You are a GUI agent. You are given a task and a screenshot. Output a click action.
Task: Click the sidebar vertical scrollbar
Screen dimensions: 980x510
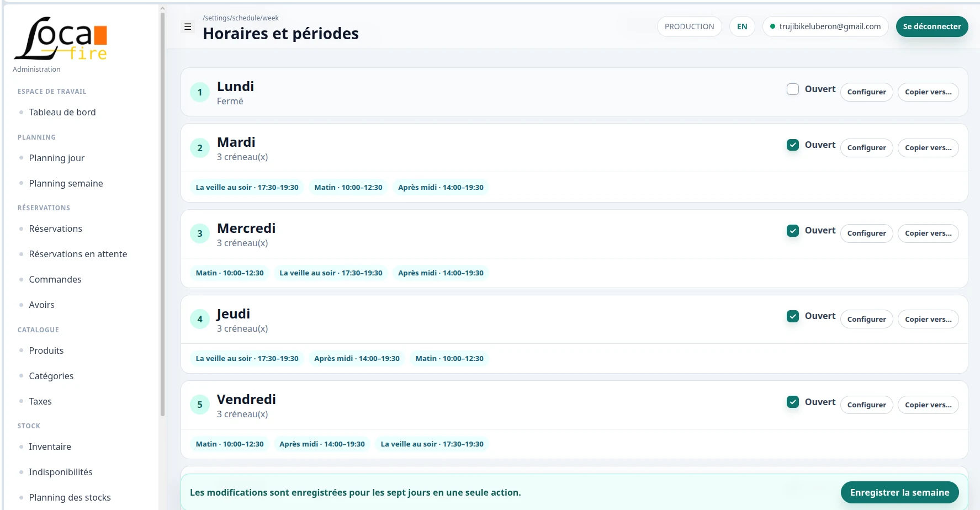[x=162, y=214]
